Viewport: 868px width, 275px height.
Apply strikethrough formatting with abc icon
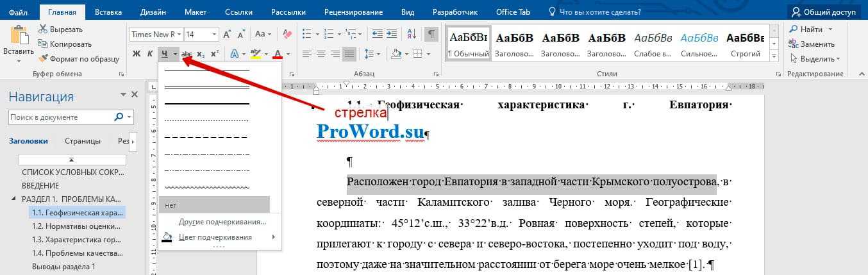pos(187,54)
